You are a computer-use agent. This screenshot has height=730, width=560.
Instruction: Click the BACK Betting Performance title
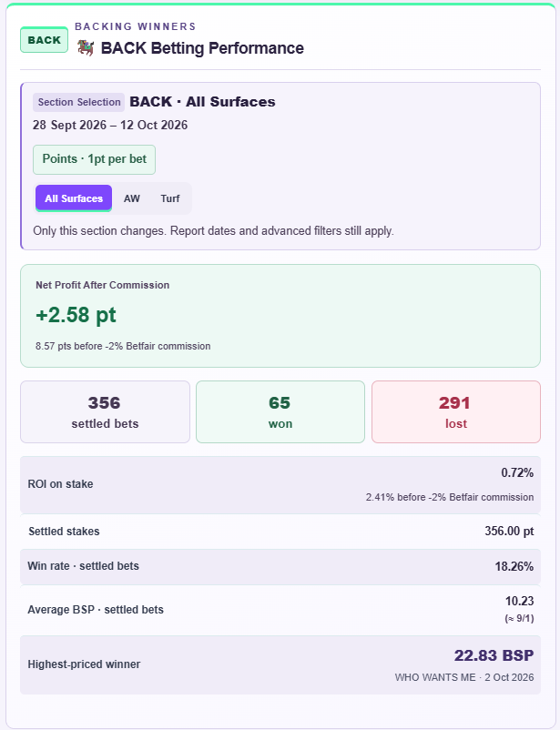pyautogui.click(x=202, y=48)
